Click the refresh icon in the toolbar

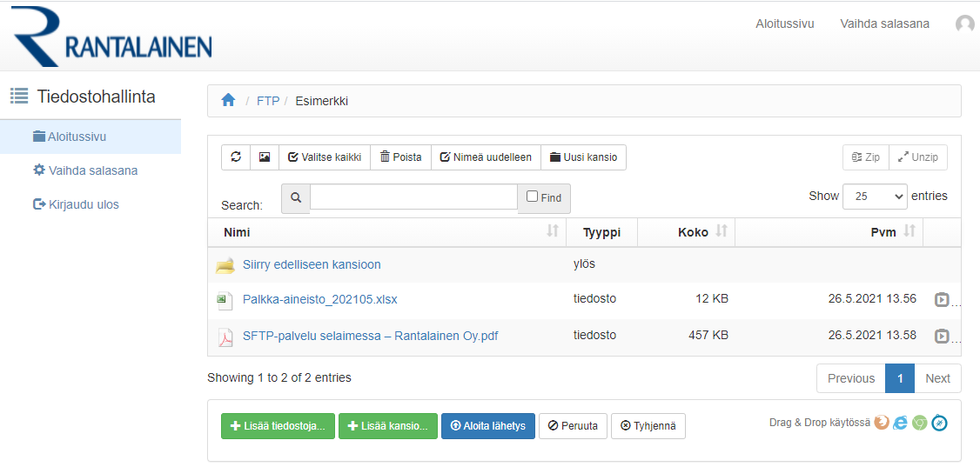coord(236,157)
